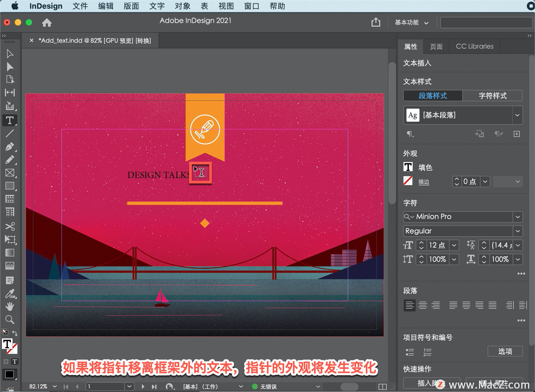Switch to the CC Libraries tab
The height and width of the screenshot is (392, 535).
(x=475, y=46)
